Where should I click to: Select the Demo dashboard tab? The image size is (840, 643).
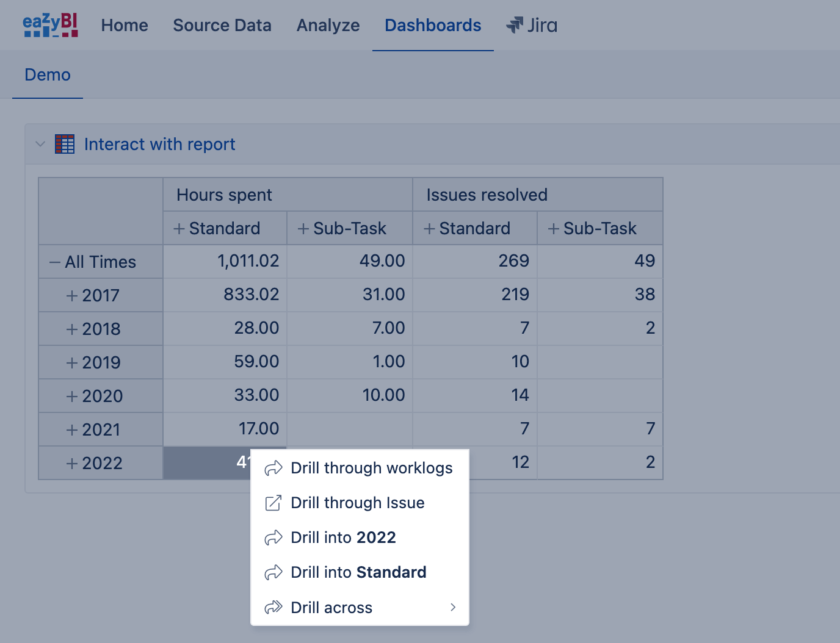pyautogui.click(x=48, y=75)
